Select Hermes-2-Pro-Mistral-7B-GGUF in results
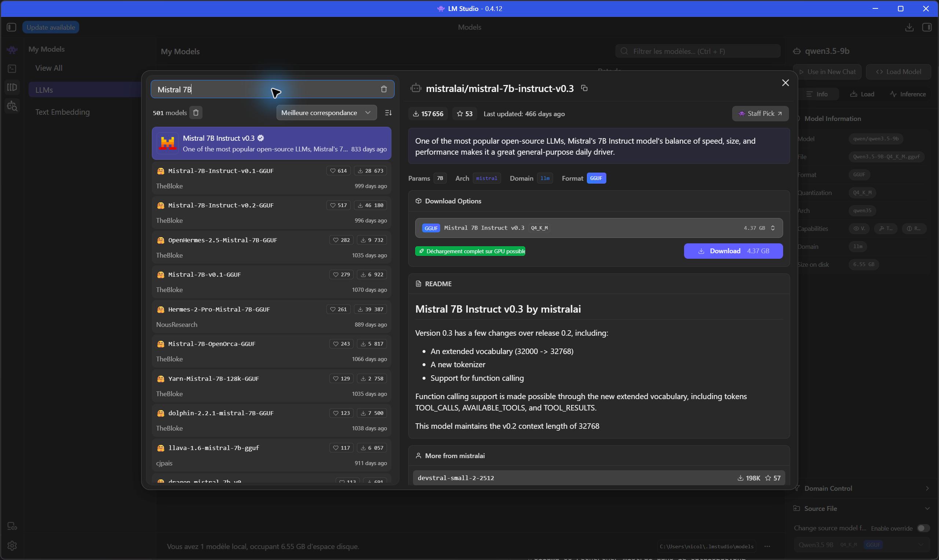 [271, 317]
